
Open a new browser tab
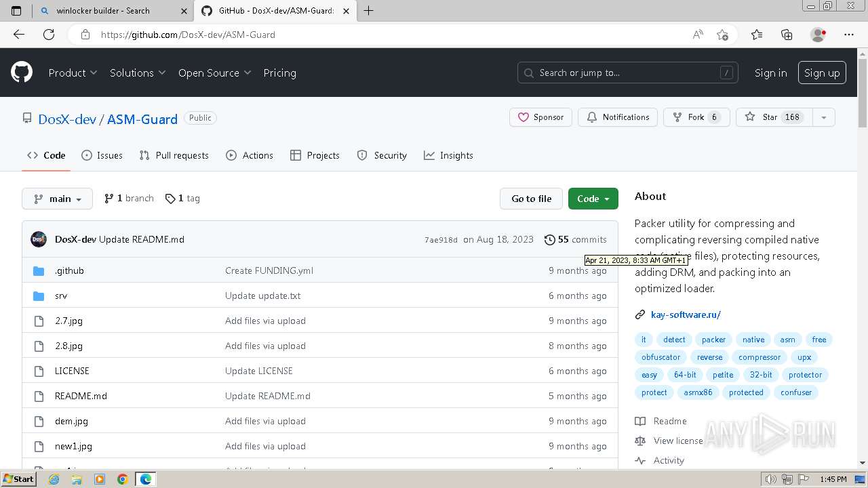pyautogui.click(x=368, y=10)
